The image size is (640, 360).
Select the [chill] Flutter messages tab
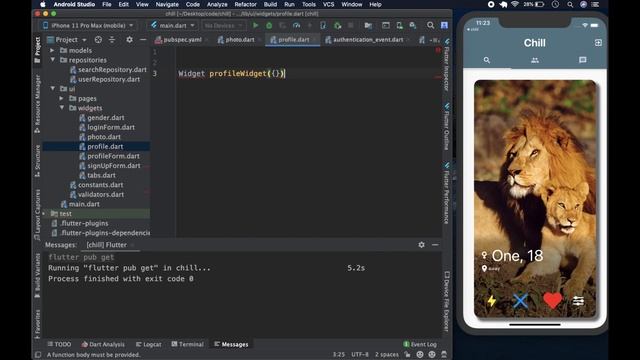point(107,245)
